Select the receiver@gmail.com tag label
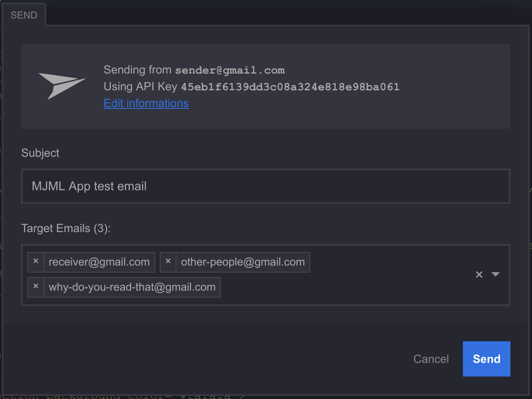This screenshot has height=399, width=532. [x=99, y=262]
